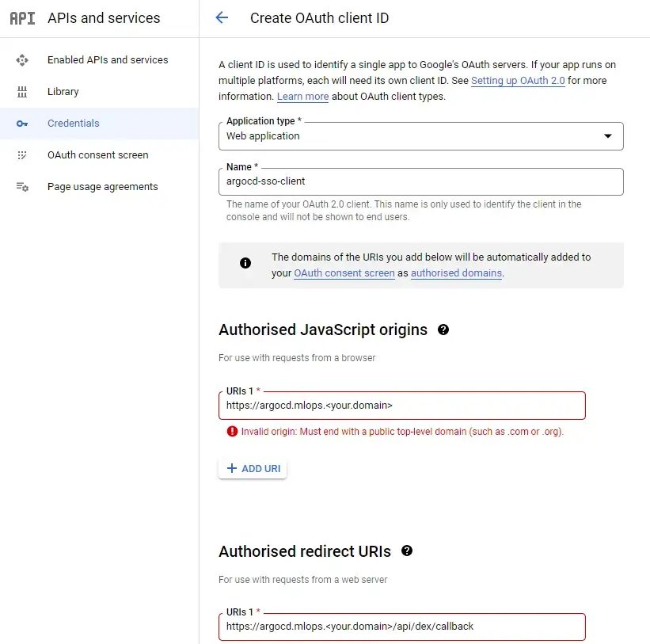Open the Setting up OAuth 2.0 link
Screen dimensions: 650x644
pyautogui.click(x=518, y=81)
